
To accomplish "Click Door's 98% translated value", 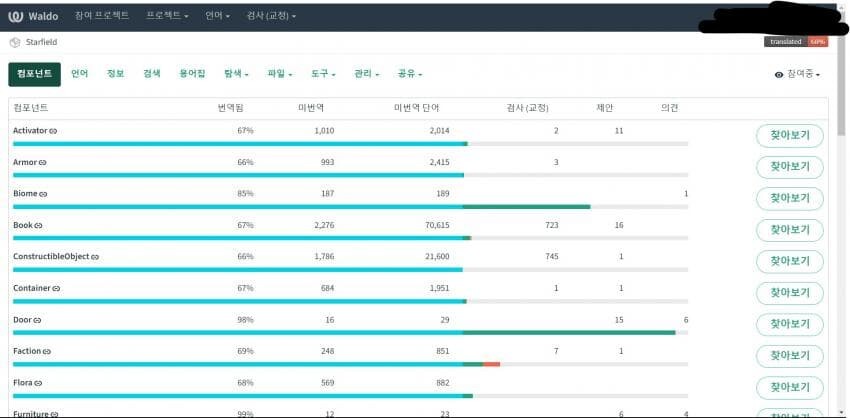I will coord(245,320).
